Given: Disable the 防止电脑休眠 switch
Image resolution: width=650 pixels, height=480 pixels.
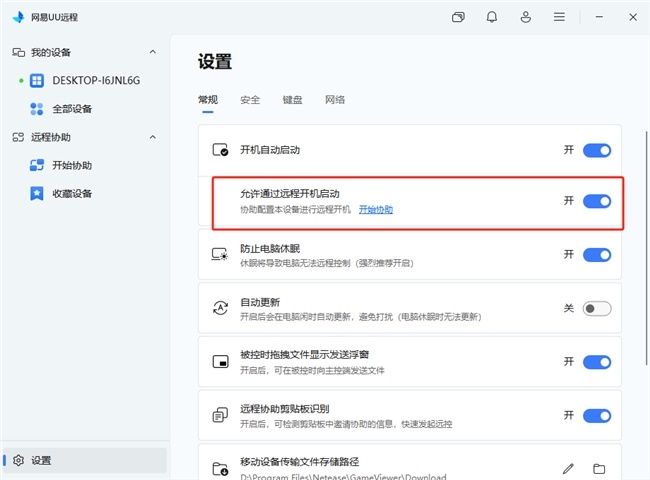Looking at the screenshot, I should tap(597, 255).
